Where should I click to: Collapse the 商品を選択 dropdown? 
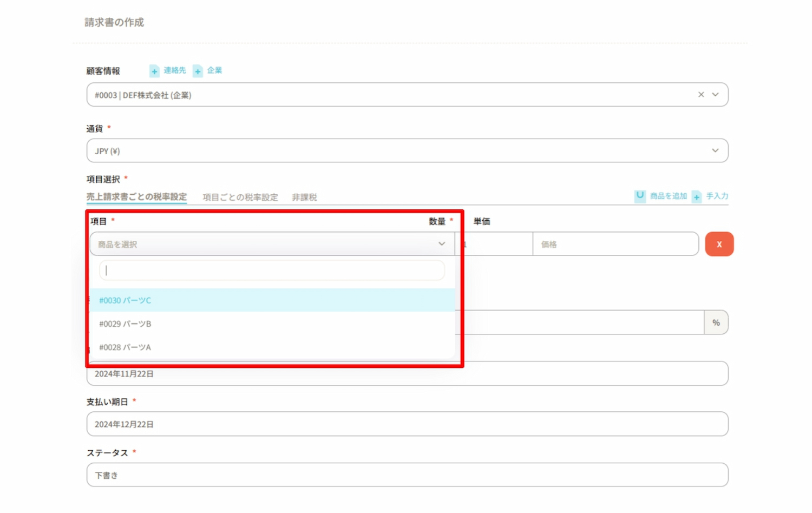(442, 244)
